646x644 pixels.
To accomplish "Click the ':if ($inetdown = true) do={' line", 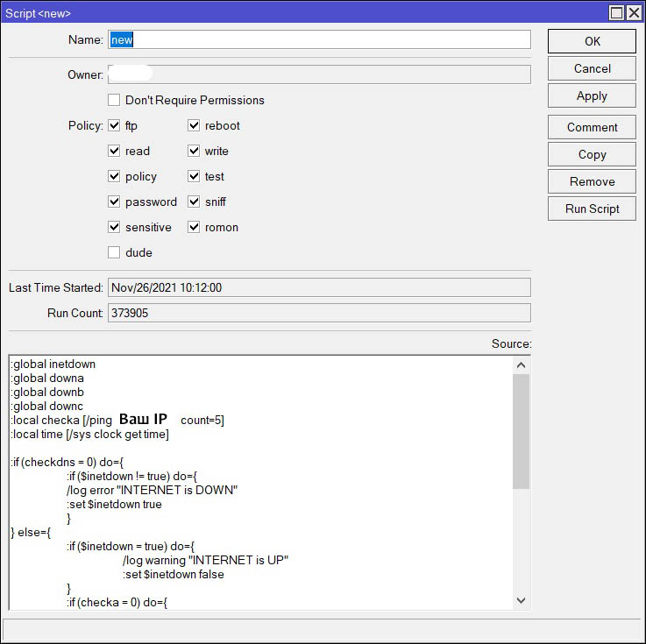I will 131,547.
